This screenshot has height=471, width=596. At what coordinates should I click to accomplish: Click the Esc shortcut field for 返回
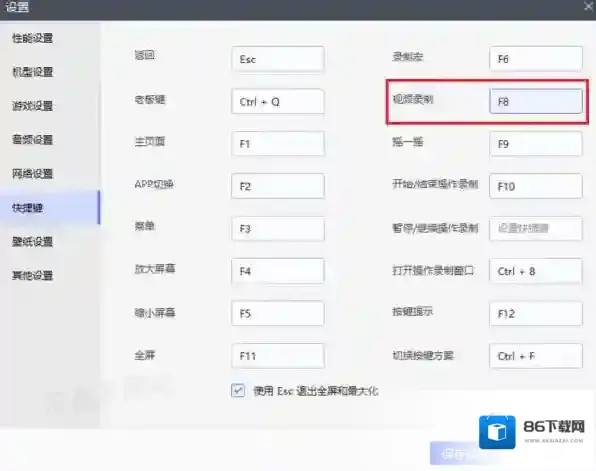point(278,59)
